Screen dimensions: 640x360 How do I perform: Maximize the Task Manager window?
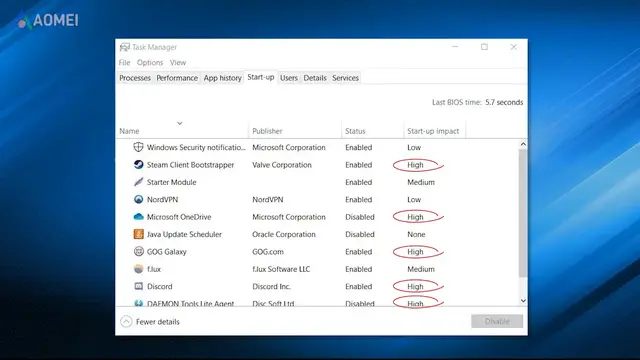[x=484, y=47]
